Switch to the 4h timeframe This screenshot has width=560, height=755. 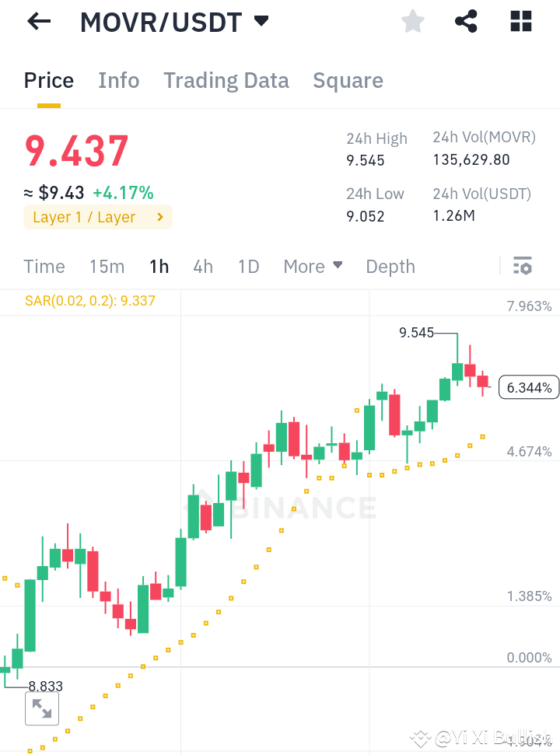pos(202,266)
